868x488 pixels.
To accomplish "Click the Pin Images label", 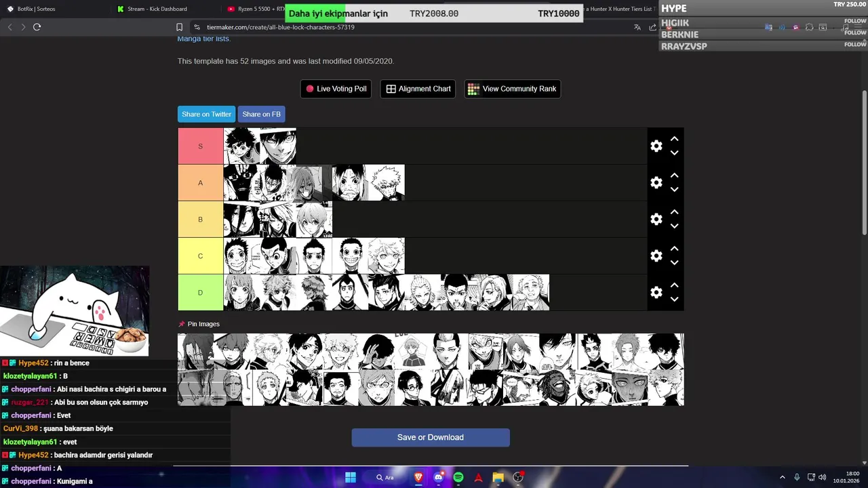I will (203, 324).
